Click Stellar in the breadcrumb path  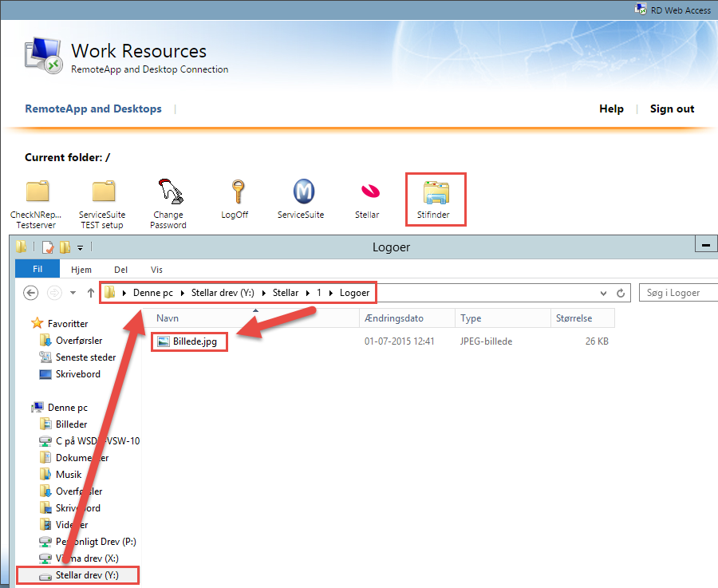pos(286,293)
